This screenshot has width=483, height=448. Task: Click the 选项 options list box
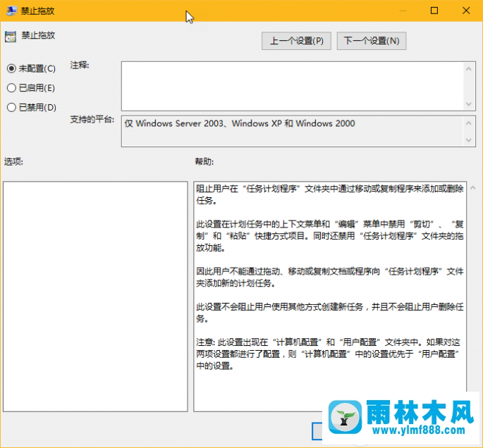(95, 297)
